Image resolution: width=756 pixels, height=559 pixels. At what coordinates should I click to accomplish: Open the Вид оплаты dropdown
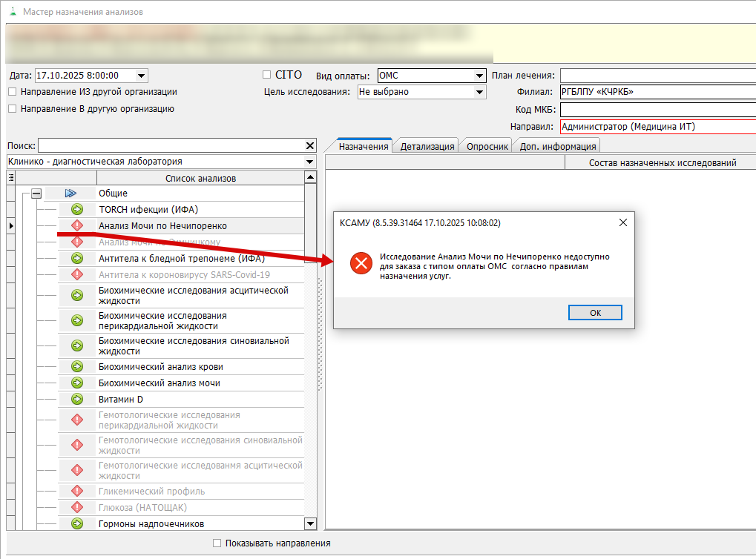click(480, 76)
